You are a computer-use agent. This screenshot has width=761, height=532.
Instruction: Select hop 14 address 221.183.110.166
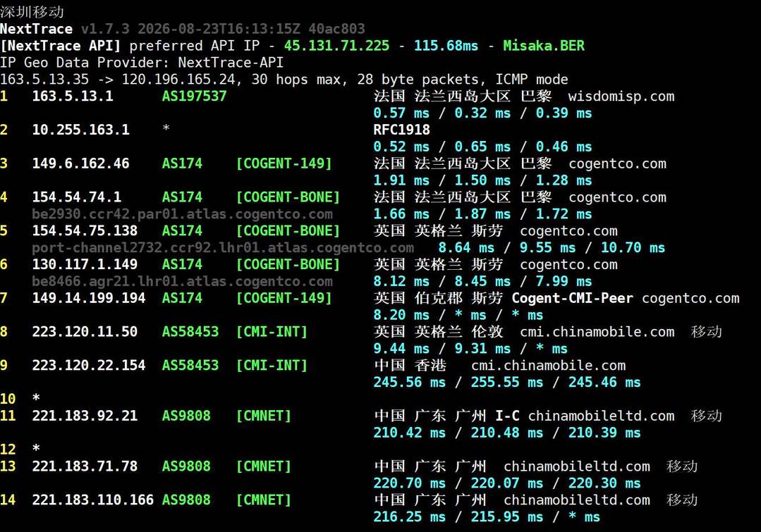tap(93, 500)
